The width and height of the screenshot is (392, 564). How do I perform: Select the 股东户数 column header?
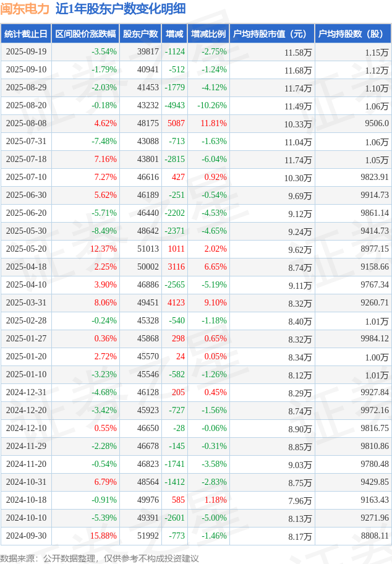(x=141, y=34)
